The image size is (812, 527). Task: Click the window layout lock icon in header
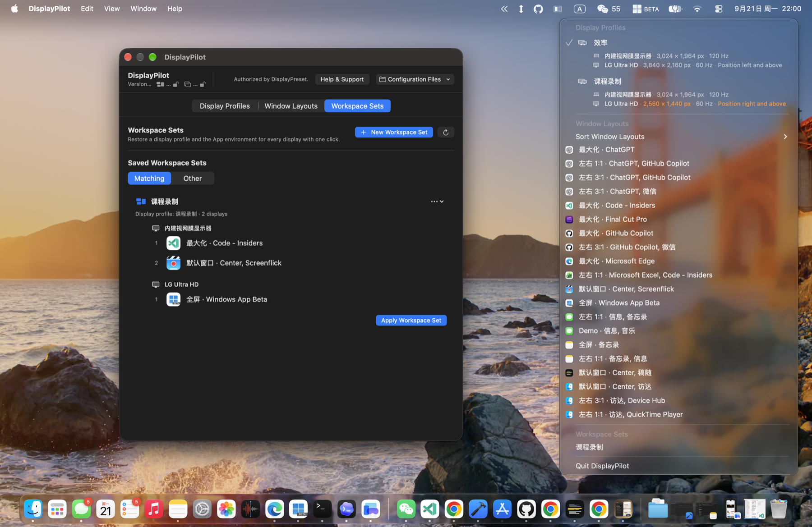(203, 84)
